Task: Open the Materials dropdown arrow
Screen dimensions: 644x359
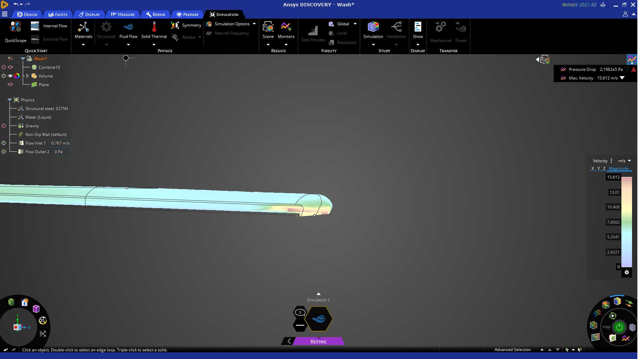Action: [83, 45]
